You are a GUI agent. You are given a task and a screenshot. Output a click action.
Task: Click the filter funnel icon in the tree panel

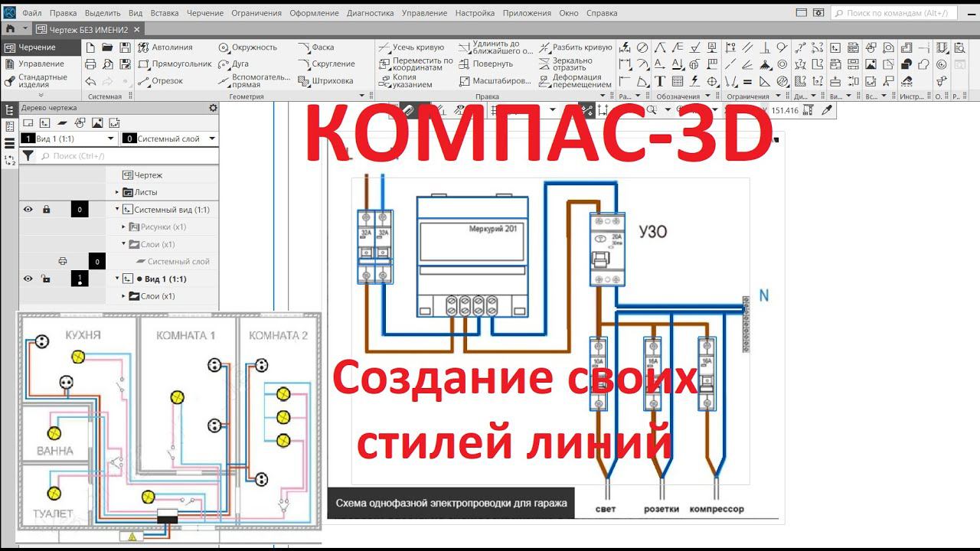pos(28,156)
